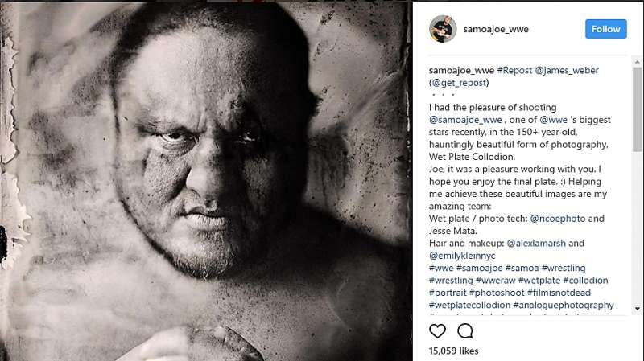Click the comment speech bubble icon

pos(465,330)
